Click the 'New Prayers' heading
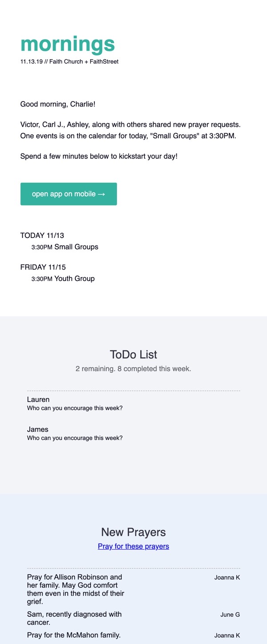The width and height of the screenshot is (267, 644). [x=133, y=532]
